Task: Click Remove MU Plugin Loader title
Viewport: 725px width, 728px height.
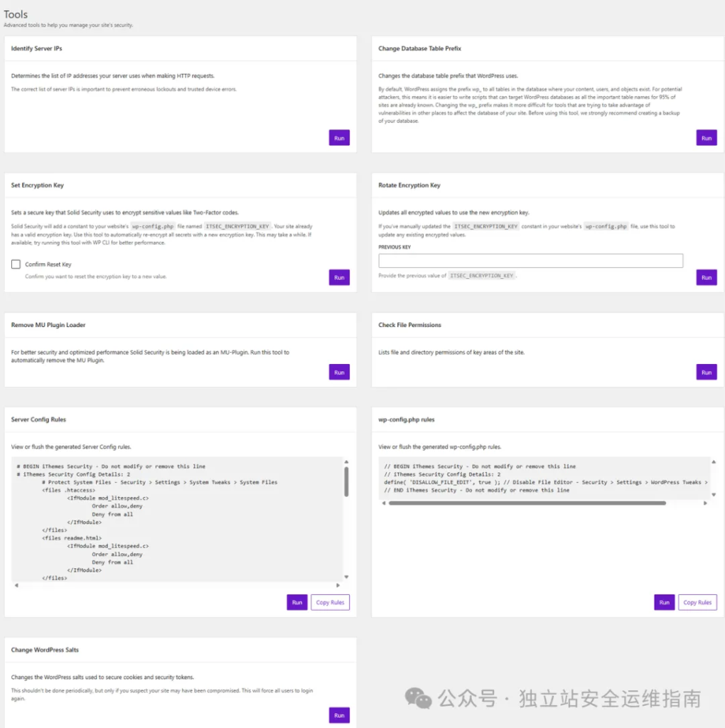Action: point(48,324)
